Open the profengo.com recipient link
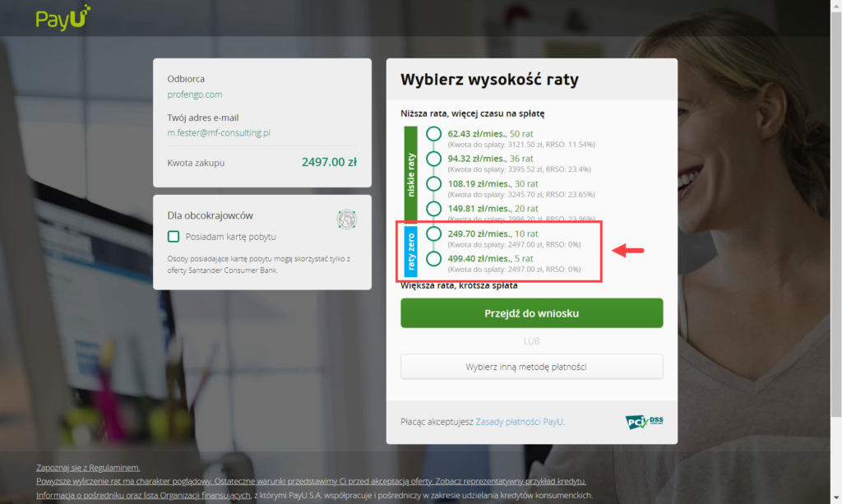 pos(194,95)
